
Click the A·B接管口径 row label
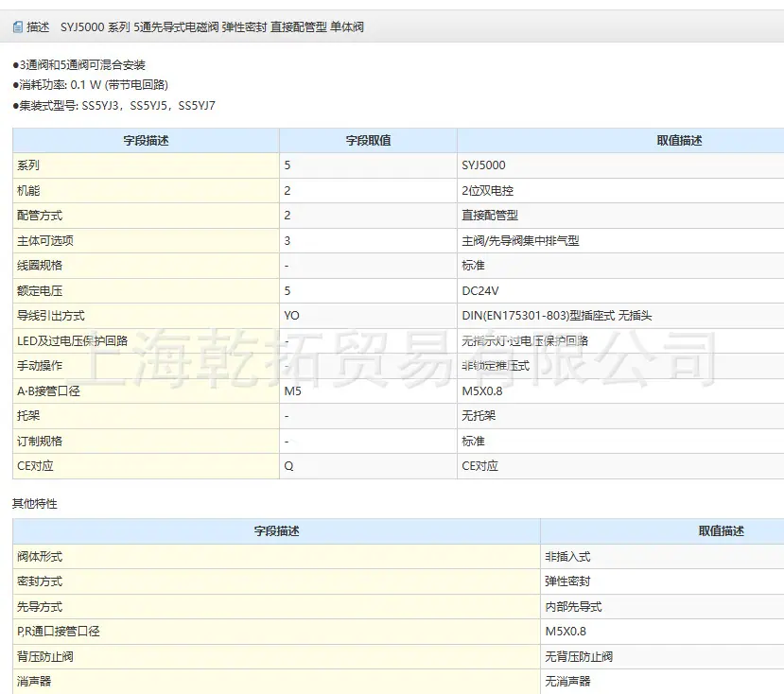click(x=48, y=391)
